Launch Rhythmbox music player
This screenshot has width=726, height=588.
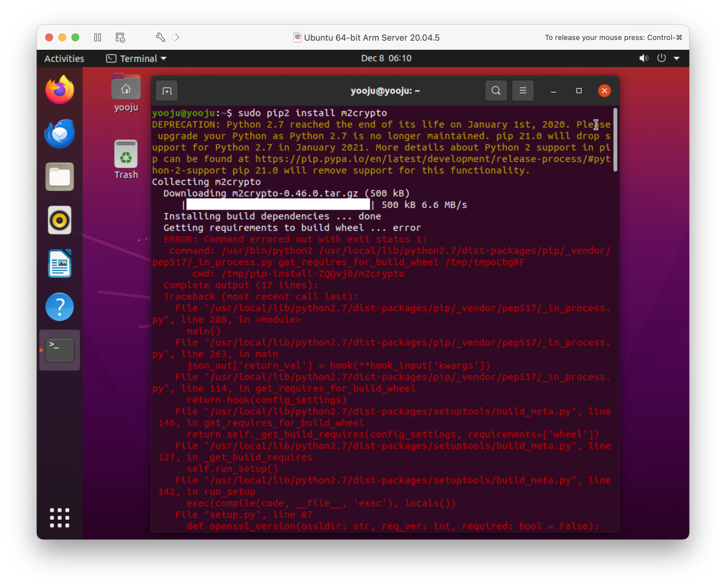pyautogui.click(x=60, y=220)
